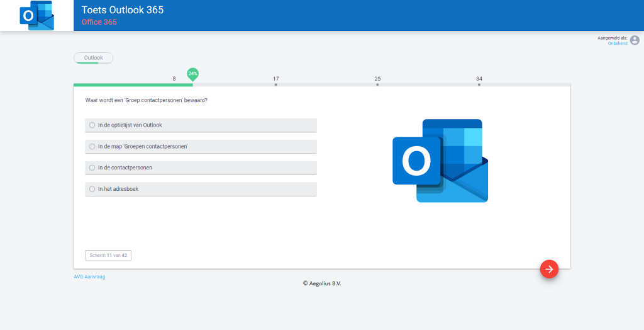The image size is (644, 330).
Task: Open the user account avatar icon
Action: point(635,40)
